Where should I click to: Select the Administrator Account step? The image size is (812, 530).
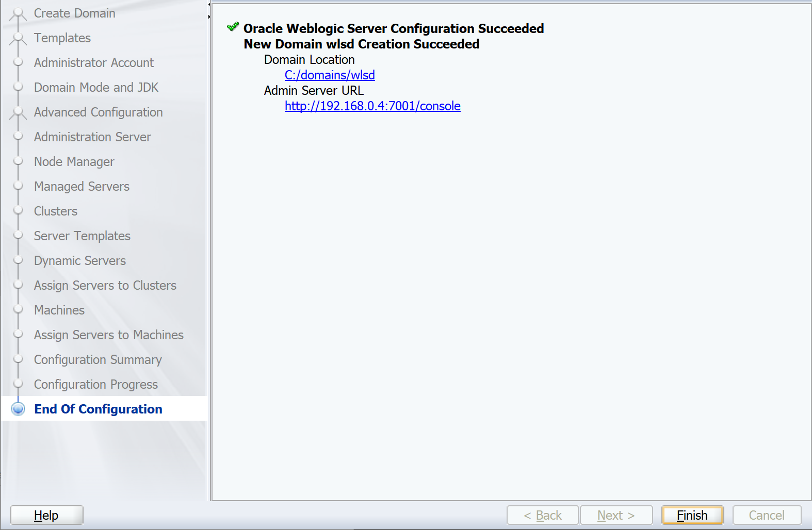click(x=94, y=63)
